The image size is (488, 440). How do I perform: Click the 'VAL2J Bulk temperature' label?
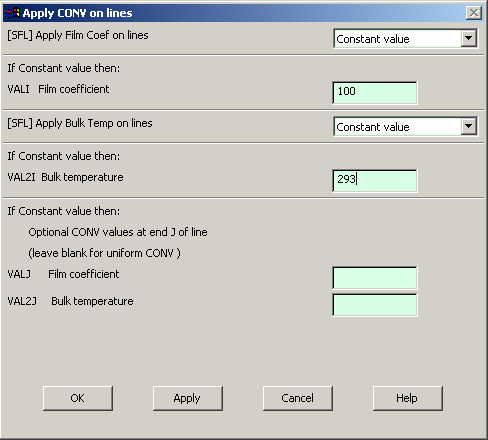click(x=70, y=301)
